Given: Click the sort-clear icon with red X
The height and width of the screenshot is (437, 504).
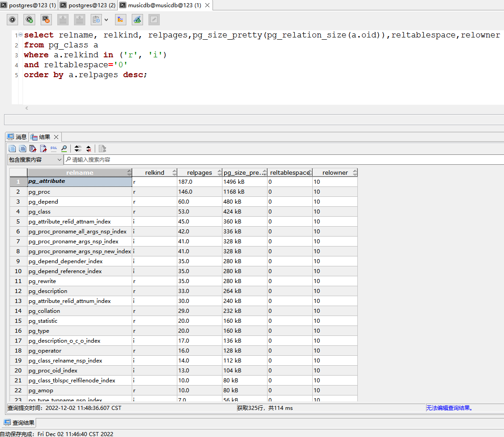Looking at the screenshot, I should (x=88, y=149).
